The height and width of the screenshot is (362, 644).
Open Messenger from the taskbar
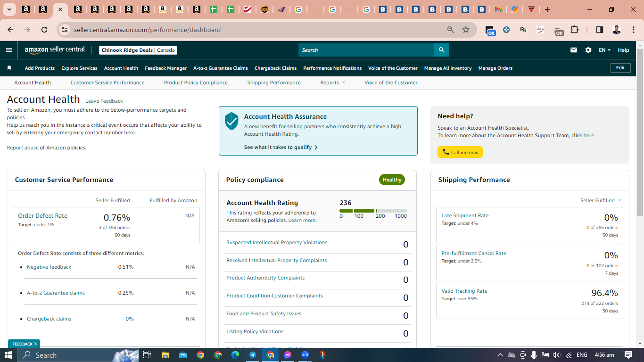click(x=288, y=355)
